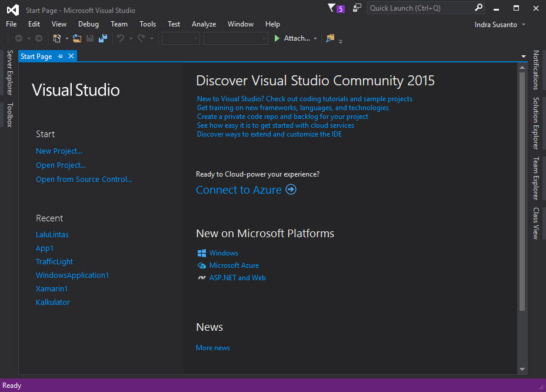Click the Find in Files toolbar icon
Screen dimensions: 546x392
click(x=330, y=38)
